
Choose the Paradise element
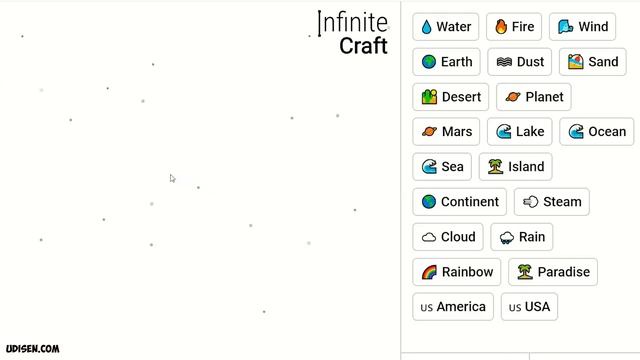tap(553, 272)
